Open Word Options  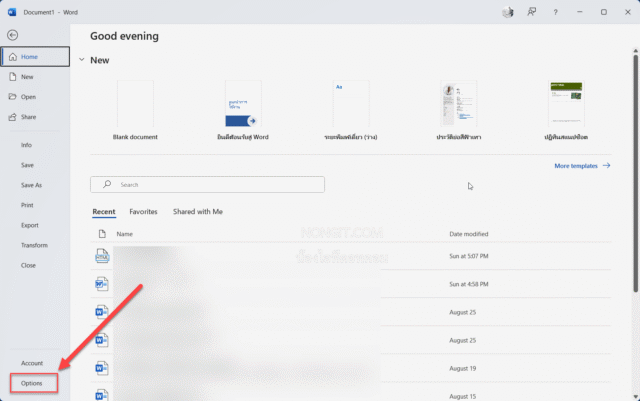(34, 383)
